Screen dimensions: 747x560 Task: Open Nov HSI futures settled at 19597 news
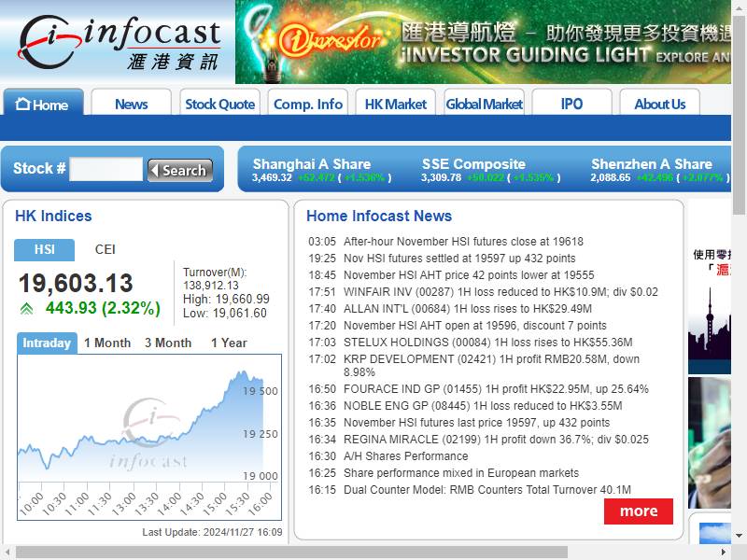459,259
